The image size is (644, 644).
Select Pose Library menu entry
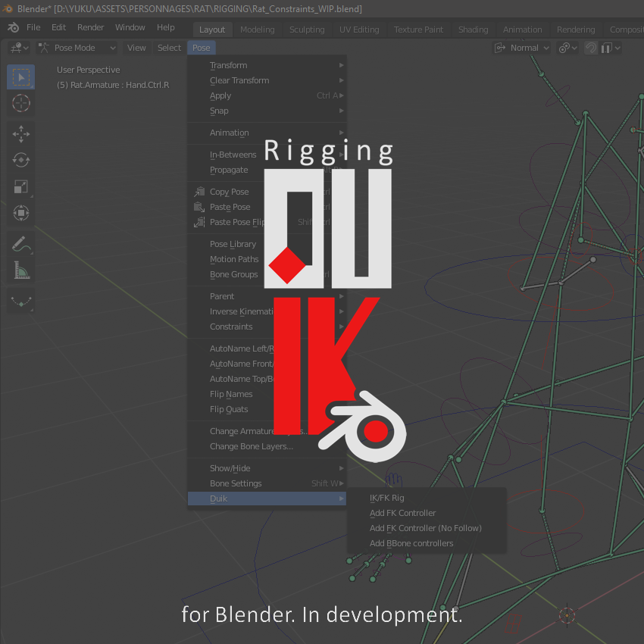(x=267, y=244)
